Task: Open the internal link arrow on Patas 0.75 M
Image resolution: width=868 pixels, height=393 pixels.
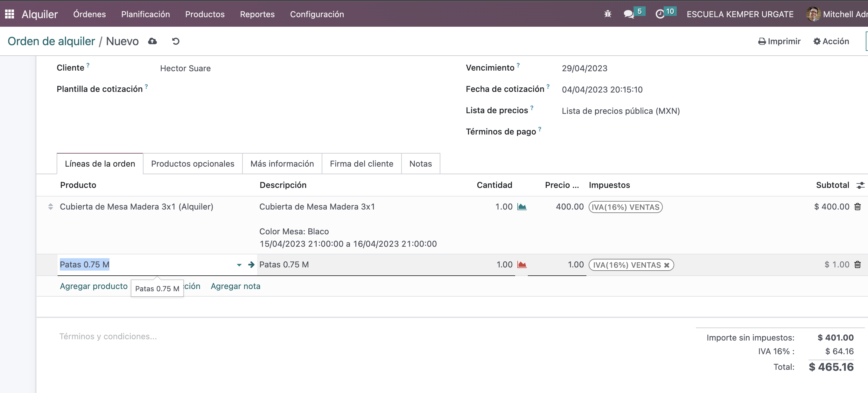Action: click(x=251, y=265)
